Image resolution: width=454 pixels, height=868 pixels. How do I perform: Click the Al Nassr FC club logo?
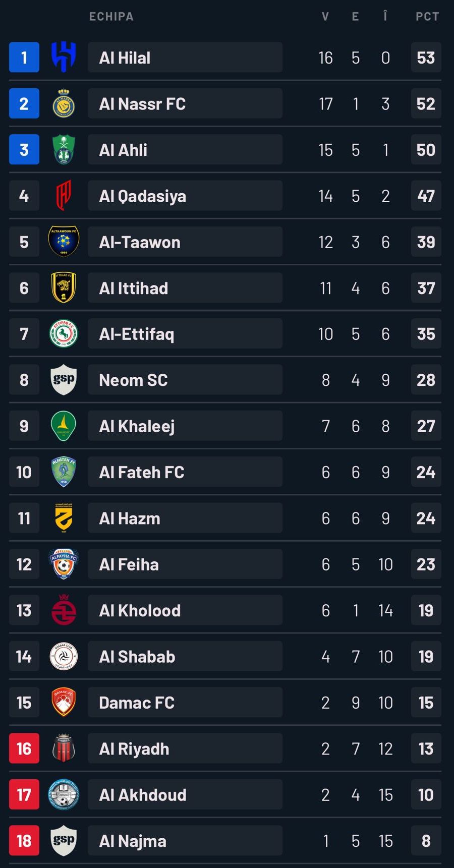click(64, 103)
